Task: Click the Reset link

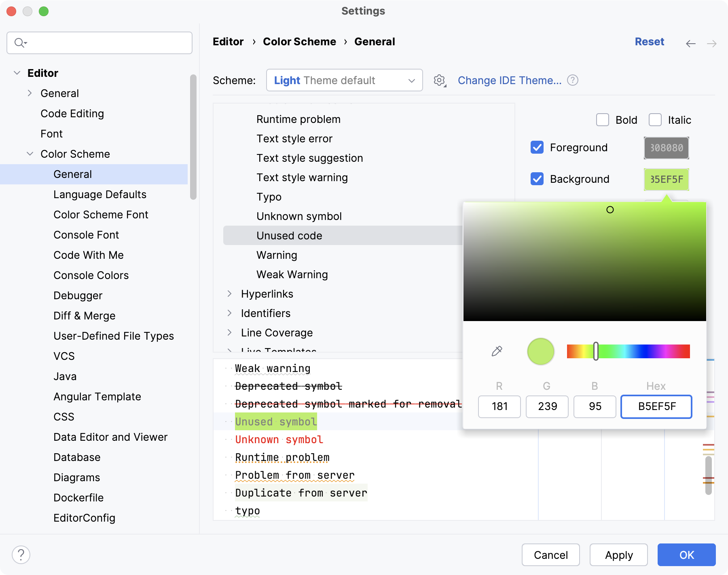Action: 650,41
